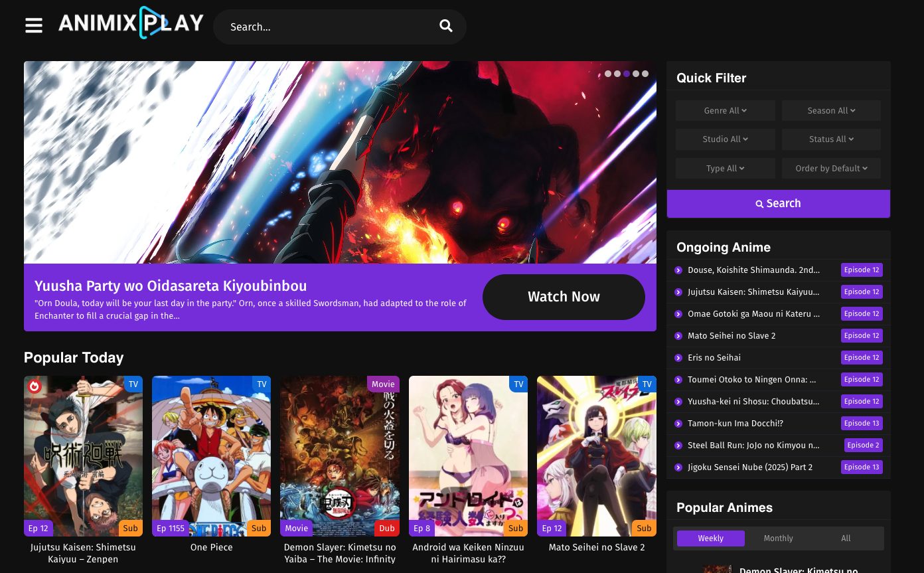Click the fire trending icon on Jujutsu Kaisen card

coord(35,386)
